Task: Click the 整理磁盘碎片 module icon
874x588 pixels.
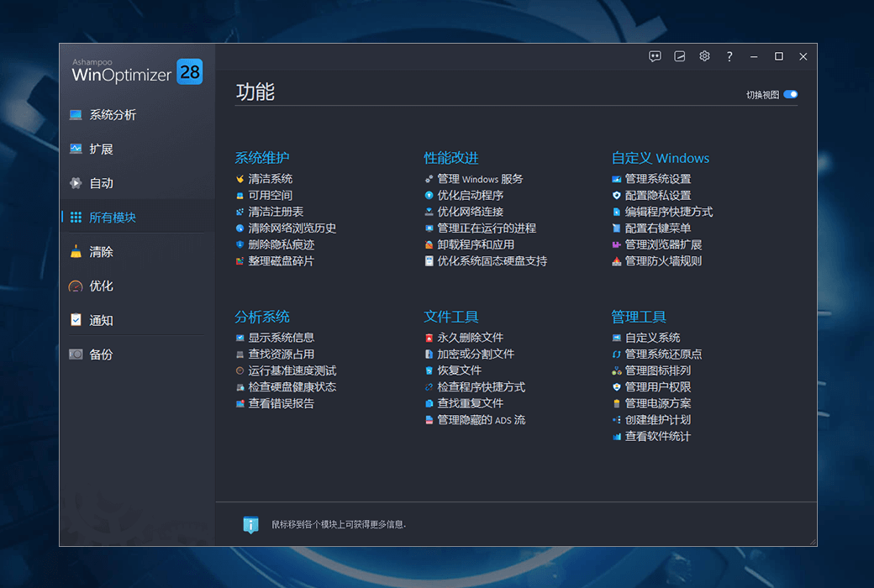Action: [240, 261]
